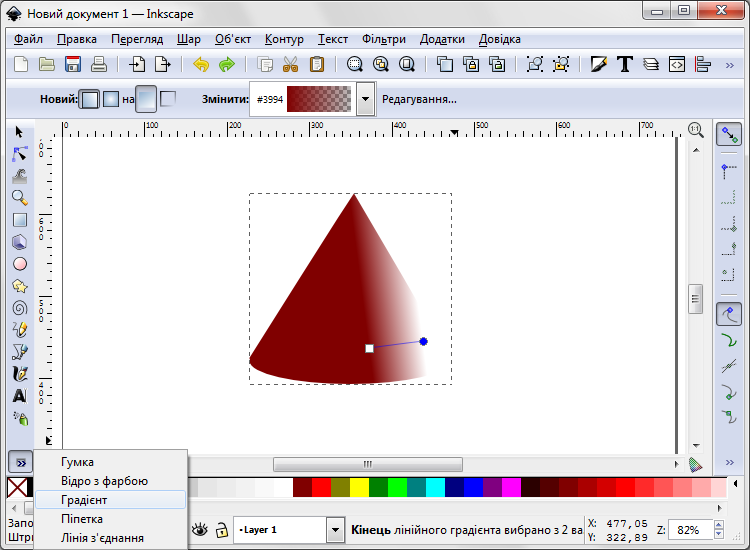Select the Spray tool
Viewport: 750px width, 550px height.
pyautogui.click(x=20, y=418)
